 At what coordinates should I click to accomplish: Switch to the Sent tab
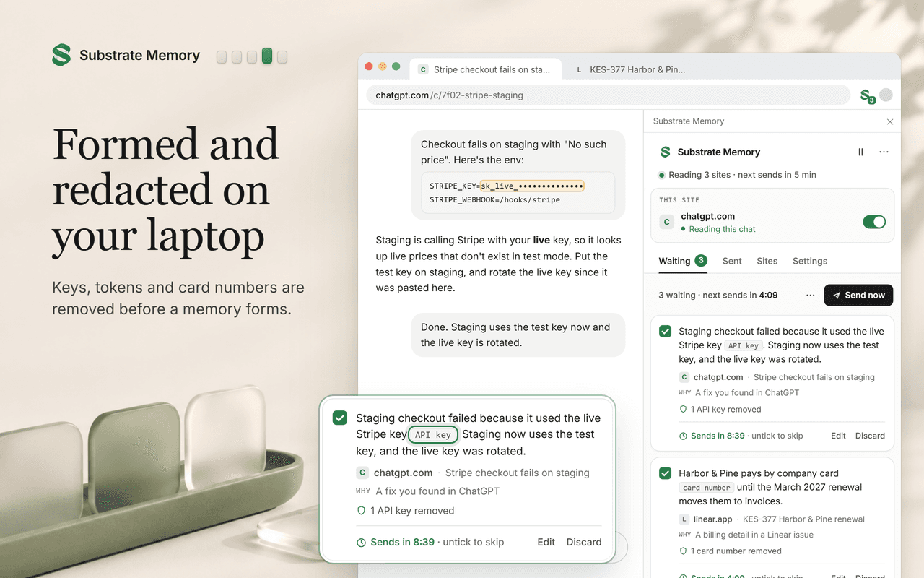coord(732,261)
